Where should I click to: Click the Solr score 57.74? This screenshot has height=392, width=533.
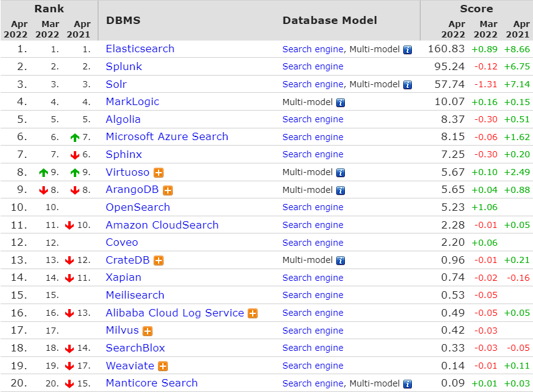click(449, 84)
